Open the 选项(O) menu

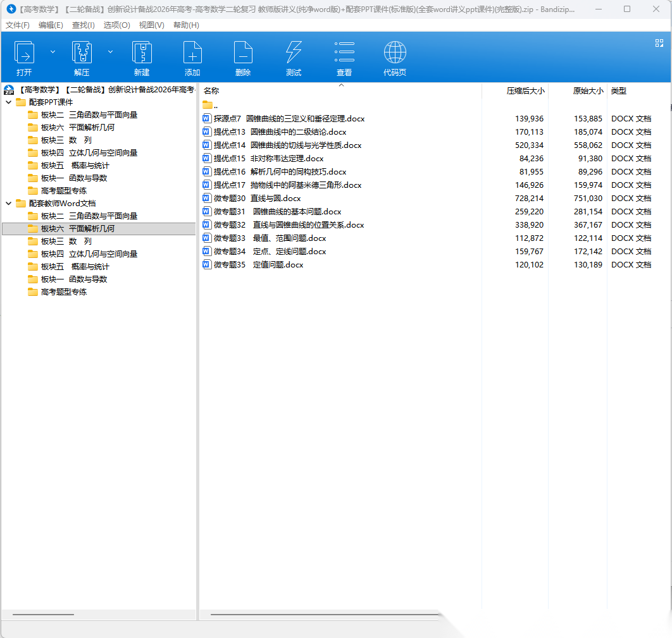coord(116,25)
